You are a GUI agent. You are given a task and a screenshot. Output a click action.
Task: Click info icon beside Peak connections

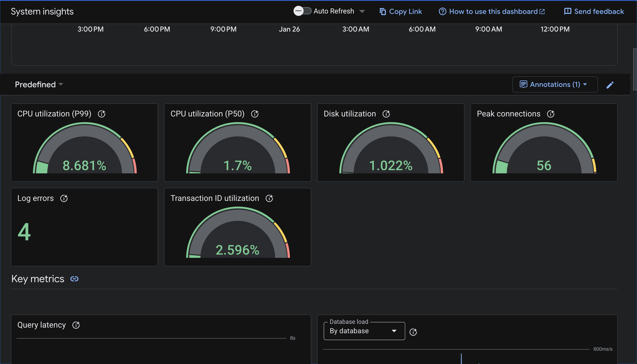coord(550,114)
